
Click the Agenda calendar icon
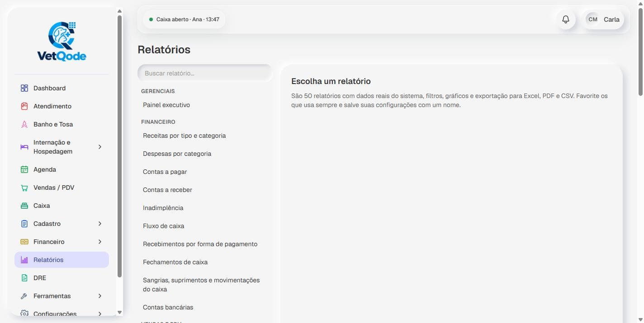[24, 169]
